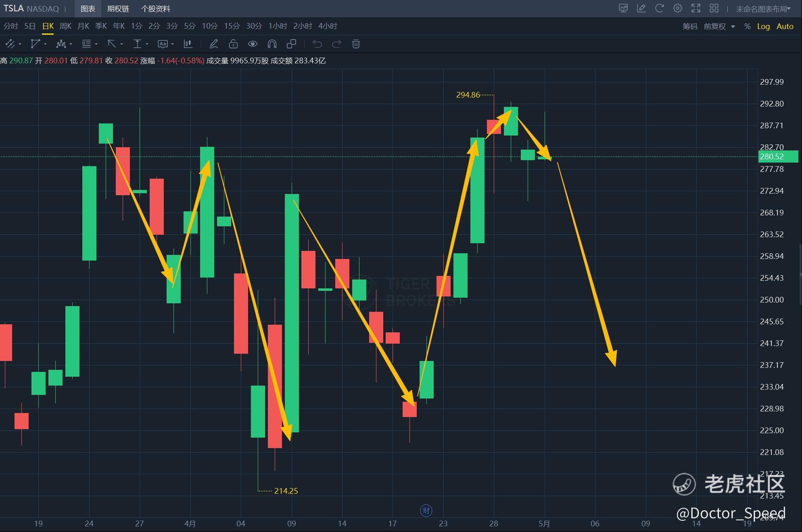Viewport: 802px width, 532px height.
Task: Expand Fibonacci tool dropdown arrow
Action: (x=96, y=44)
